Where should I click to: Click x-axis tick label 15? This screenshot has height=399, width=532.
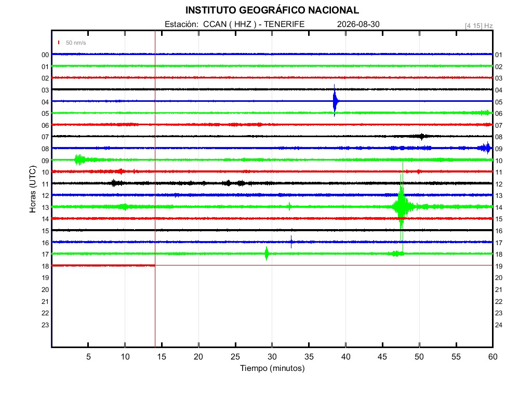click(x=162, y=357)
